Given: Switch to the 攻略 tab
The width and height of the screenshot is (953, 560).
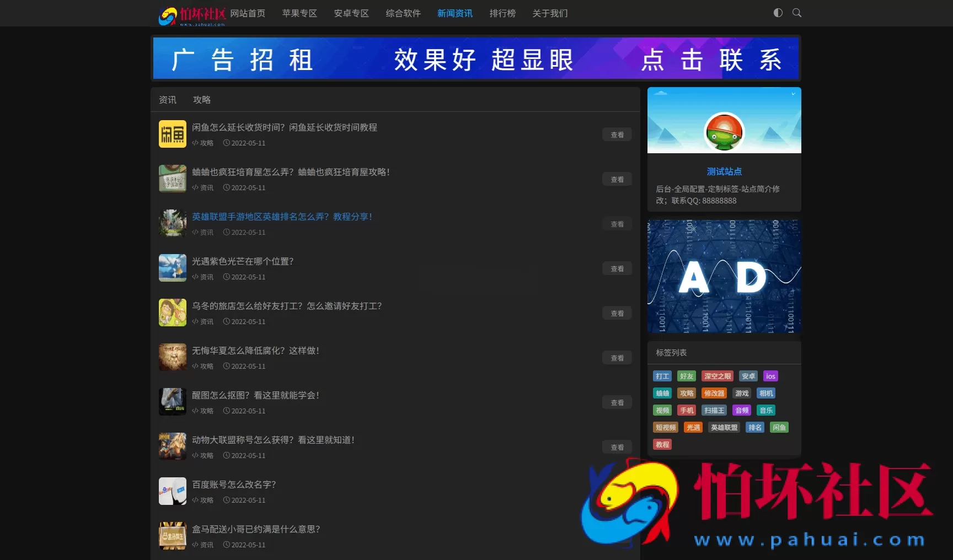Looking at the screenshot, I should click(202, 100).
